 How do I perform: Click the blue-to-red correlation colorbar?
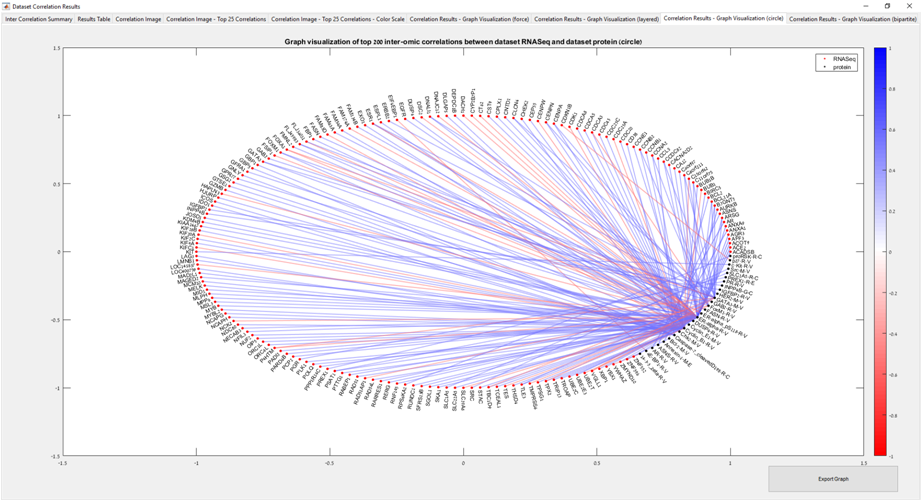pos(880,252)
